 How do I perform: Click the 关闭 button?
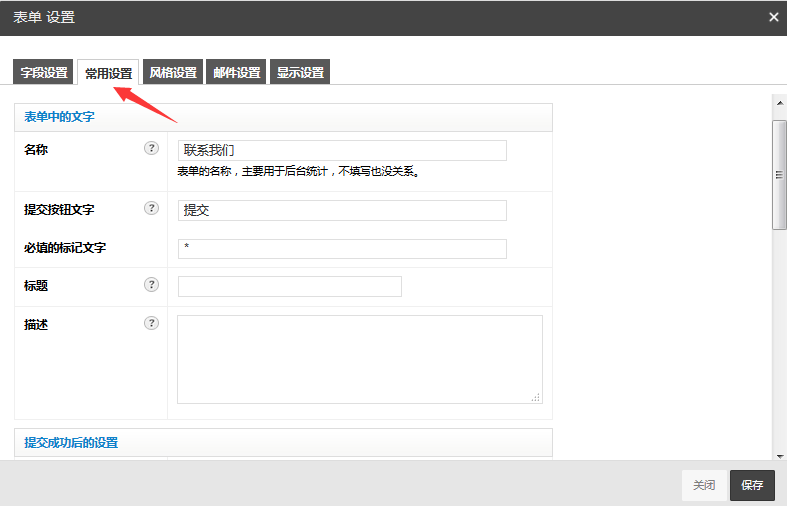pyautogui.click(x=704, y=485)
